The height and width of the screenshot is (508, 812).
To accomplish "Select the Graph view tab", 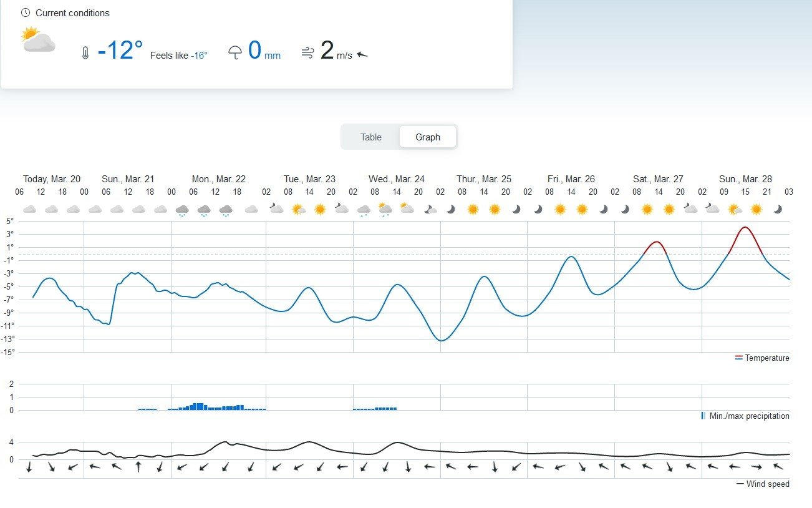I will pyautogui.click(x=428, y=137).
